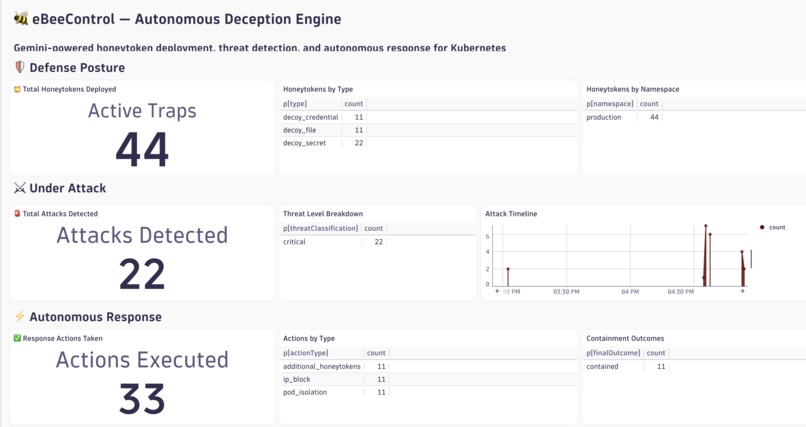This screenshot has width=806, height=427.
Task: Click the right arrow on Attack Timeline axis
Action: 742,291
